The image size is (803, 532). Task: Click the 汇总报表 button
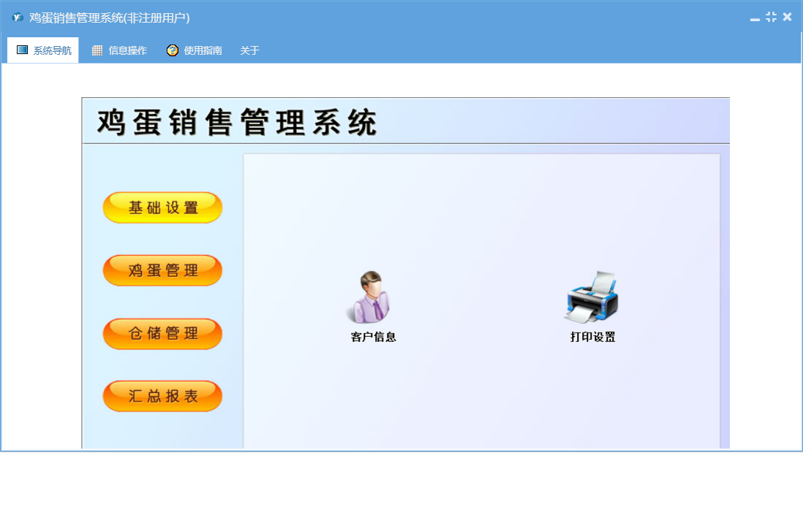tap(162, 396)
